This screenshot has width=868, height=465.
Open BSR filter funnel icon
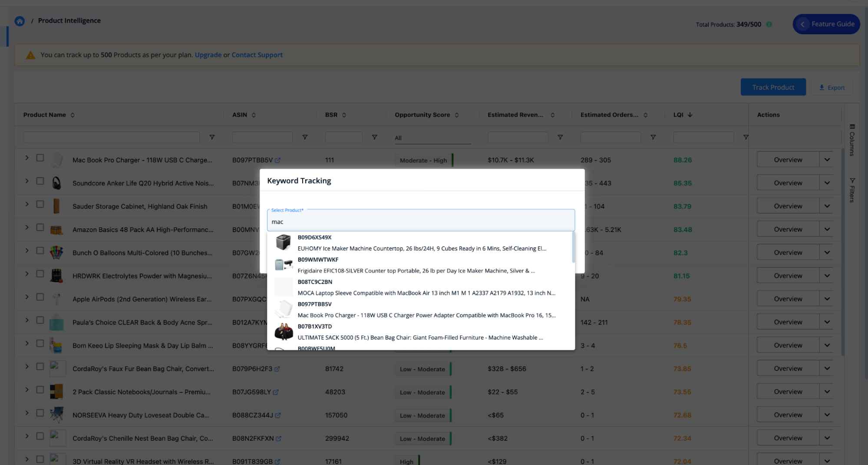click(x=374, y=138)
